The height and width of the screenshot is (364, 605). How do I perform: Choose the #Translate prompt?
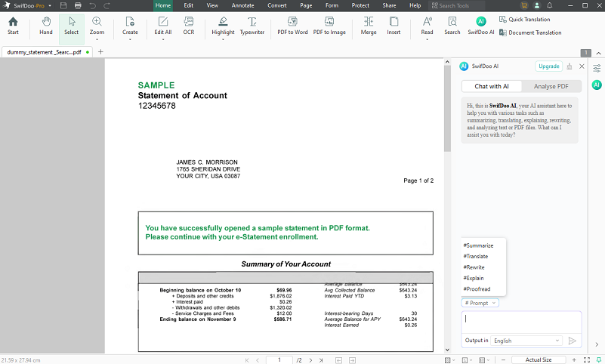coord(476,257)
